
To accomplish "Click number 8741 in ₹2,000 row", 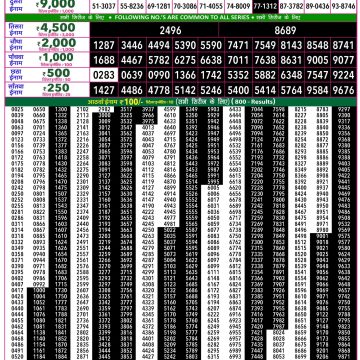I will tap(343, 45).
